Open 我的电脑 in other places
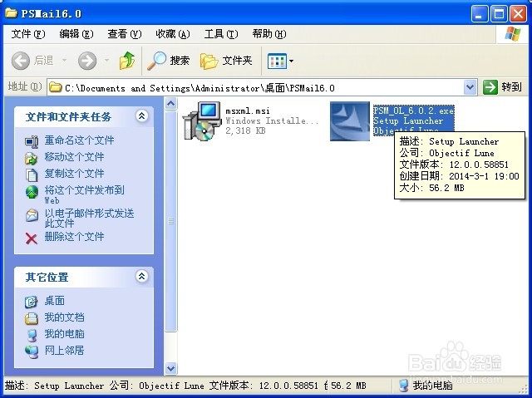The image size is (532, 398). point(64,334)
